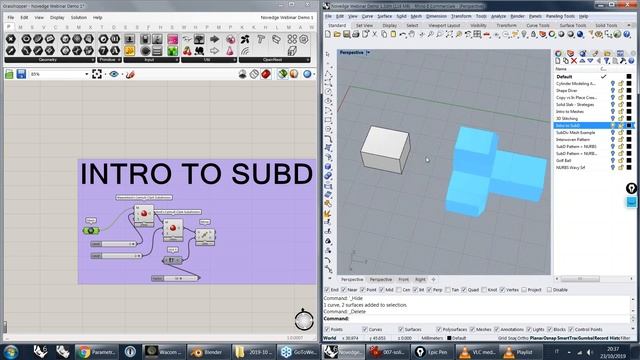Screen dimensions: 640x360
Task: Click black color swatch of Default layer
Action: (629, 76)
